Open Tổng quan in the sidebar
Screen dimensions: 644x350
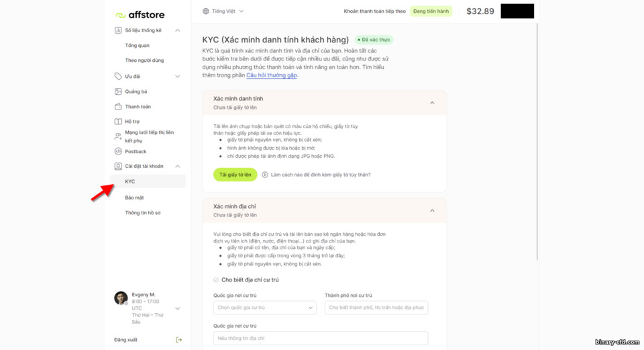137,45
